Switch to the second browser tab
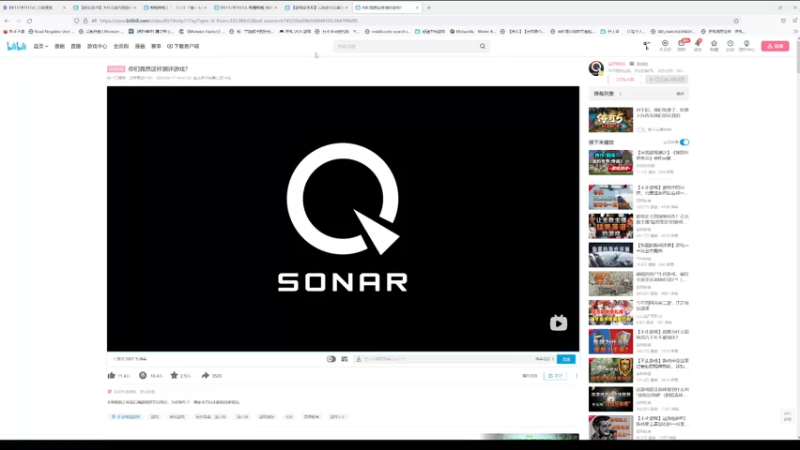This screenshot has width=800, height=450. 105,8
